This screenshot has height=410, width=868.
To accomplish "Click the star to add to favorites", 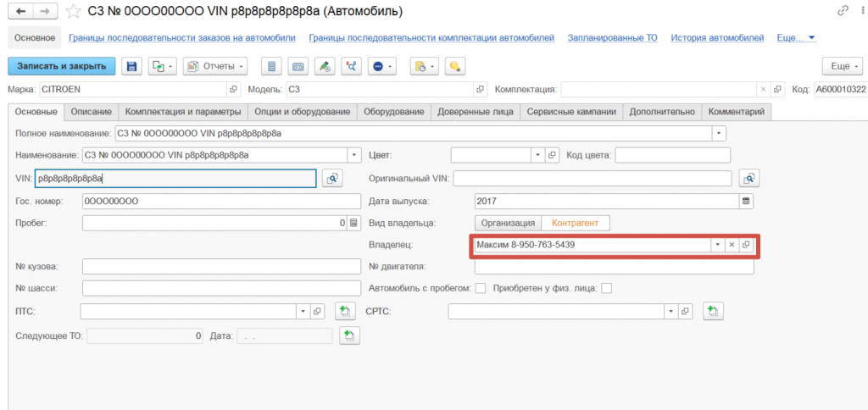I will coord(75,12).
